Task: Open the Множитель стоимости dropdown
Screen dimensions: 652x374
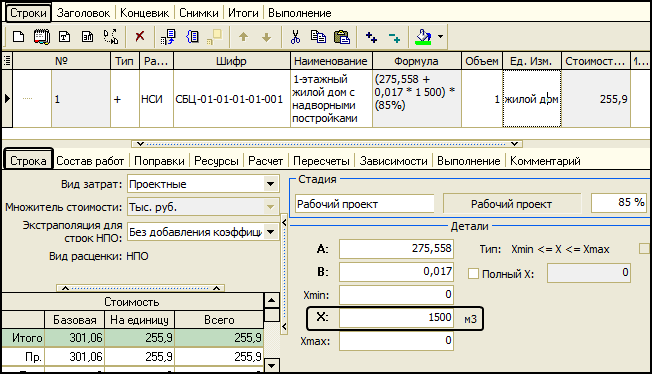Action: point(270,207)
